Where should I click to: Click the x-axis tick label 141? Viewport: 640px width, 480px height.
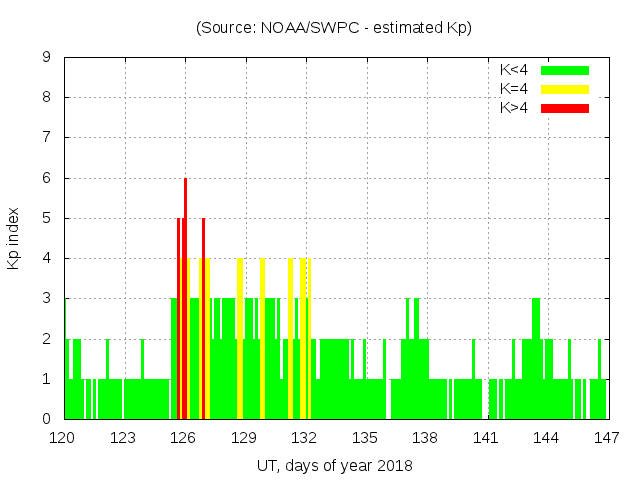(x=486, y=437)
